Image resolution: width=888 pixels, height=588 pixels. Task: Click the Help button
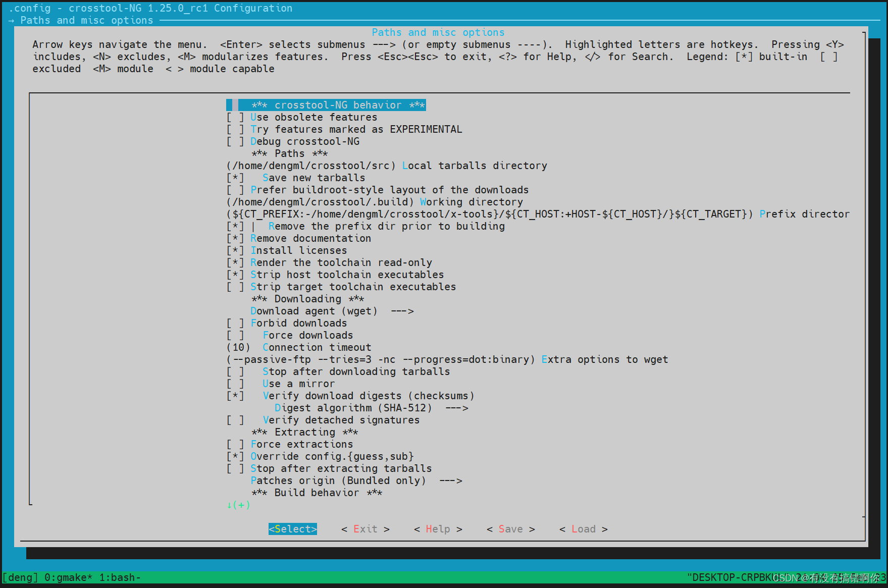pyautogui.click(x=438, y=529)
